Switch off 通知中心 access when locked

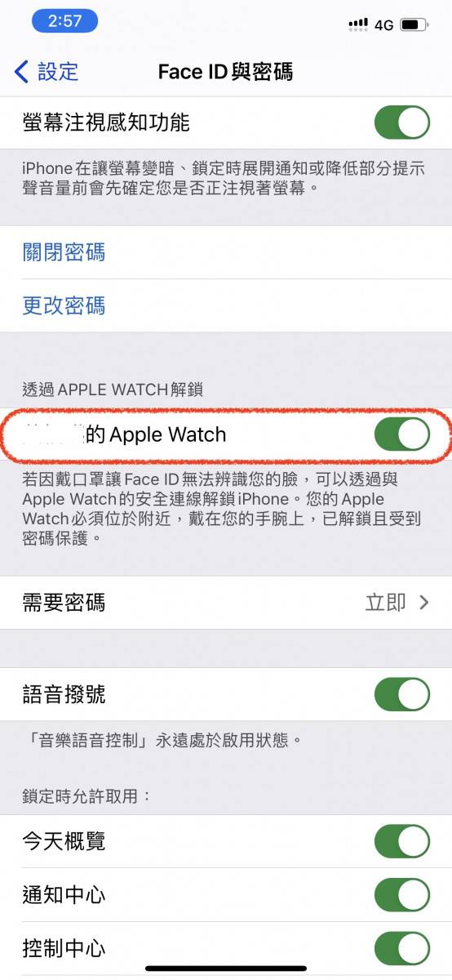(x=402, y=895)
